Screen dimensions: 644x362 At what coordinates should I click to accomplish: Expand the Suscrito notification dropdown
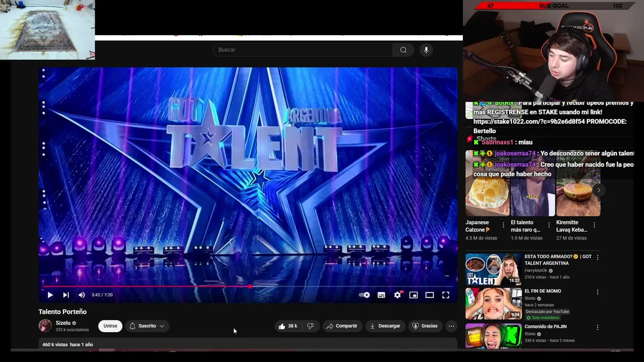pyautogui.click(x=147, y=326)
